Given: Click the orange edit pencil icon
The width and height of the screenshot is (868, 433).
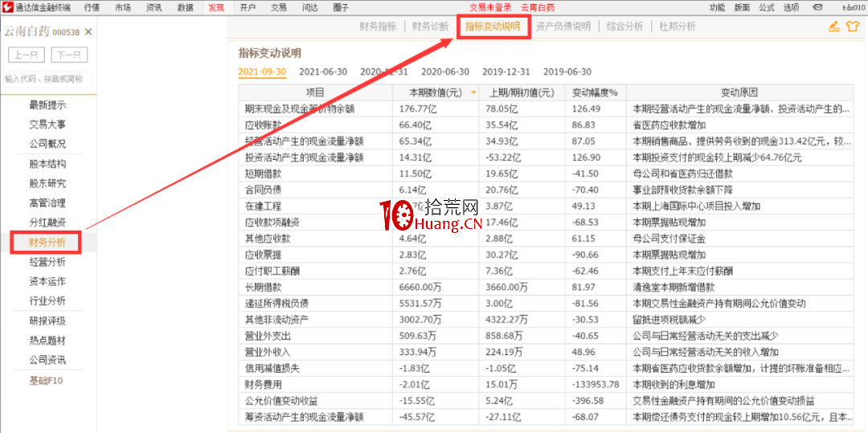Looking at the screenshot, I should 834,26.
